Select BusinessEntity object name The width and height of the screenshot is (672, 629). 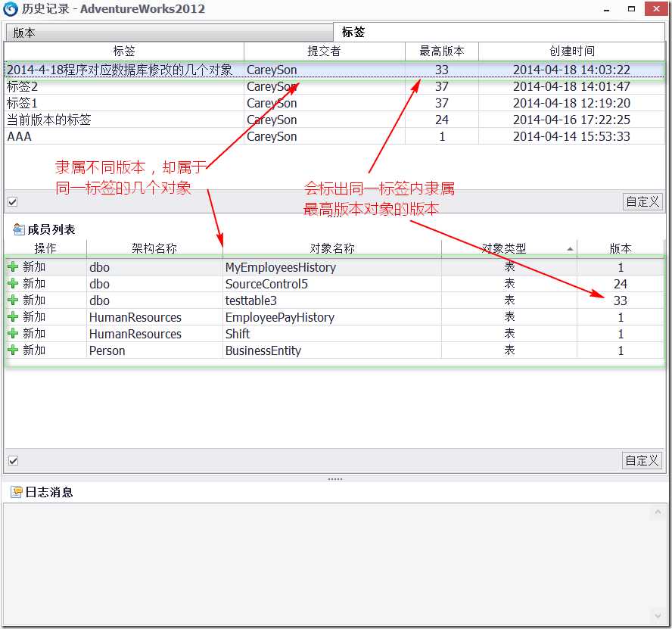(x=263, y=350)
